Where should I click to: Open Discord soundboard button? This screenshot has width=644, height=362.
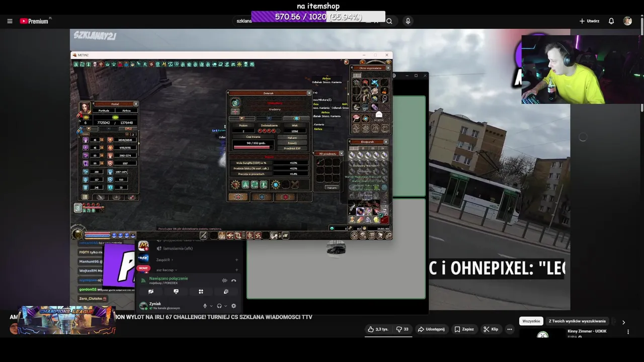tap(226, 291)
